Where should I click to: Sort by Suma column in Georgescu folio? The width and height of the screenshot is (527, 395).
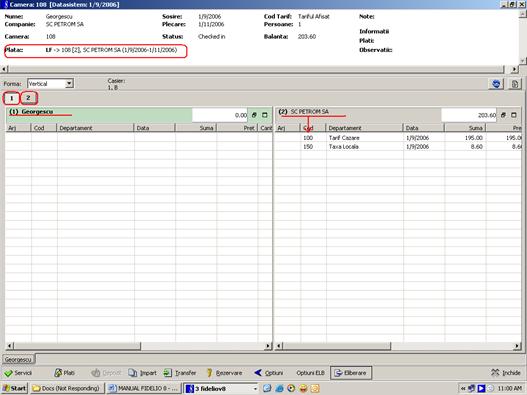click(196, 128)
